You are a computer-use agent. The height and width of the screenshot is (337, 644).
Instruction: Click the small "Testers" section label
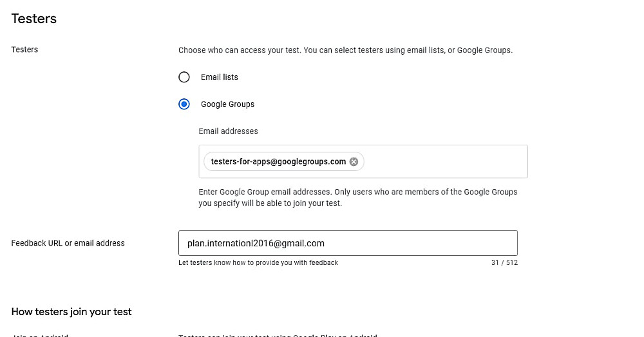24,50
